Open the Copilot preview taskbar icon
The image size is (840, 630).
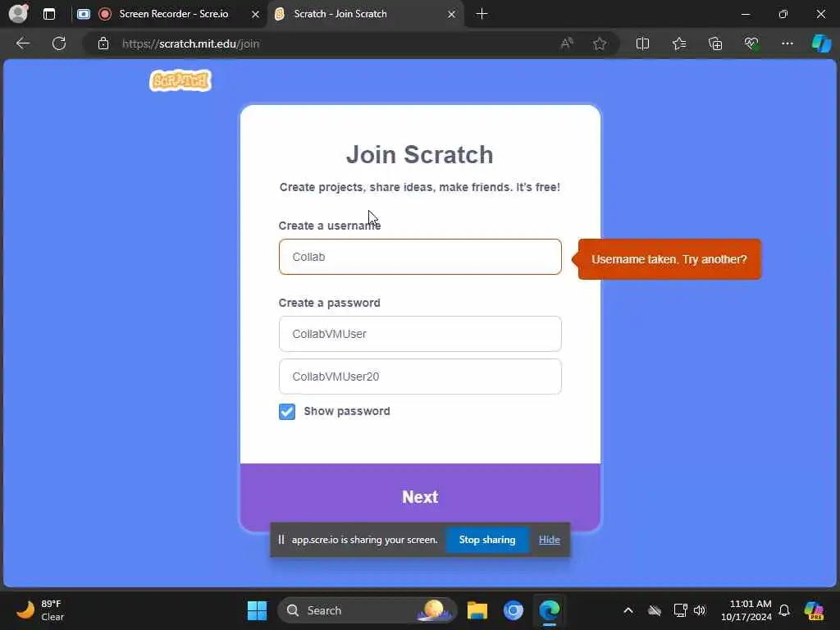[814, 610]
